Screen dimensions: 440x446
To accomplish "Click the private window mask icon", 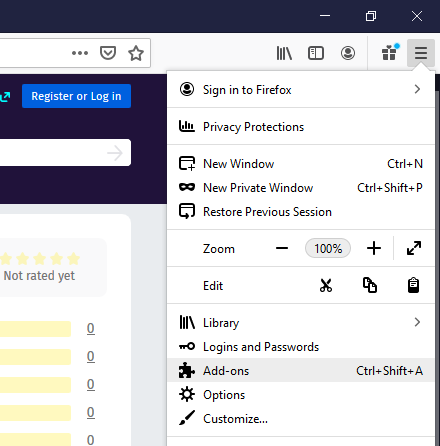I will 187,187.
